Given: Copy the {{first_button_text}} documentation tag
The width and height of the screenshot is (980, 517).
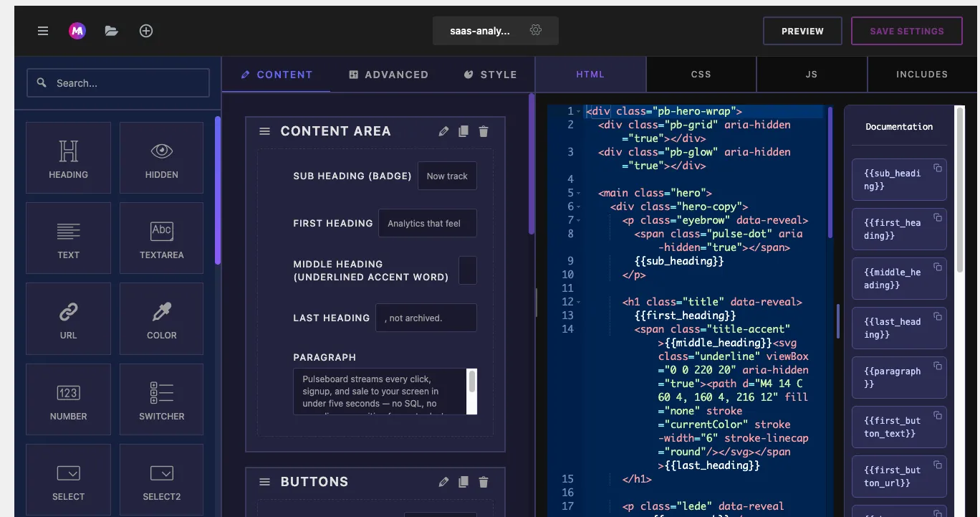Looking at the screenshot, I should tap(938, 415).
